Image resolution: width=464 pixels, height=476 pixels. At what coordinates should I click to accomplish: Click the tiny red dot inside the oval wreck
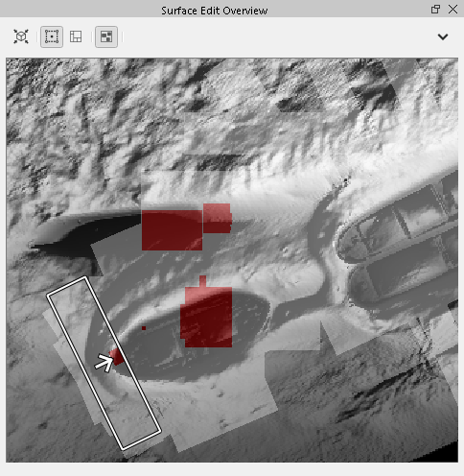tap(144, 328)
